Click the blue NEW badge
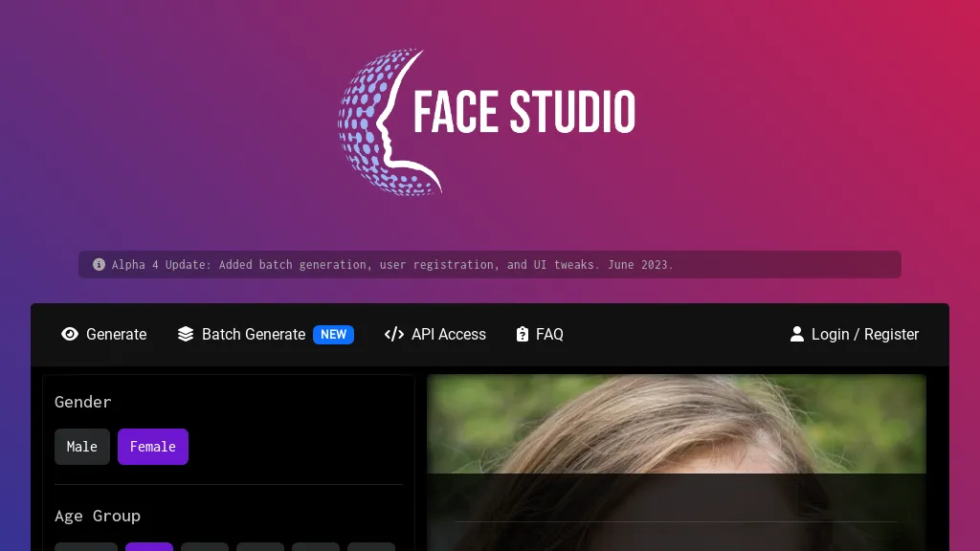980x551 pixels. point(333,335)
